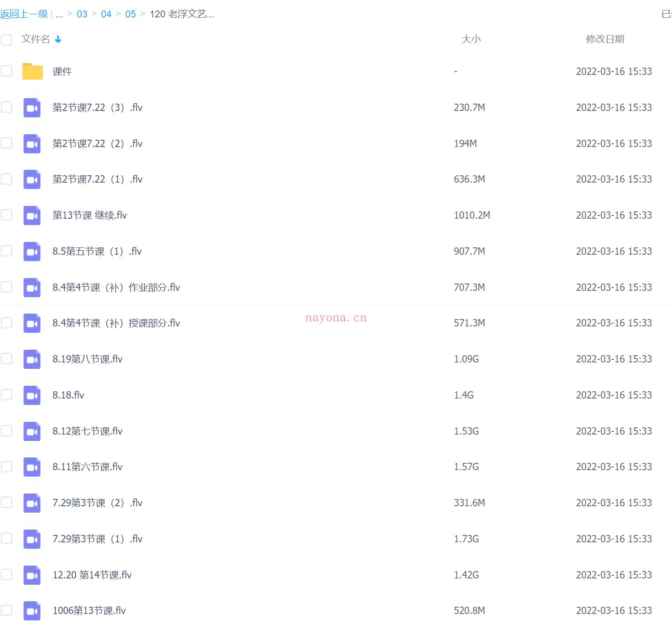Open file 8.12第七节课.flv
672x635 pixels.
pos(88,431)
